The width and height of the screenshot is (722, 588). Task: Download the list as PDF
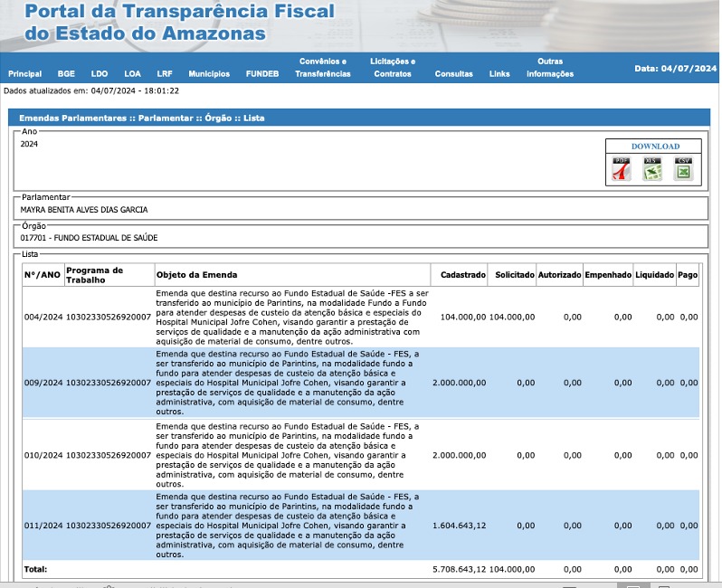tap(622, 169)
